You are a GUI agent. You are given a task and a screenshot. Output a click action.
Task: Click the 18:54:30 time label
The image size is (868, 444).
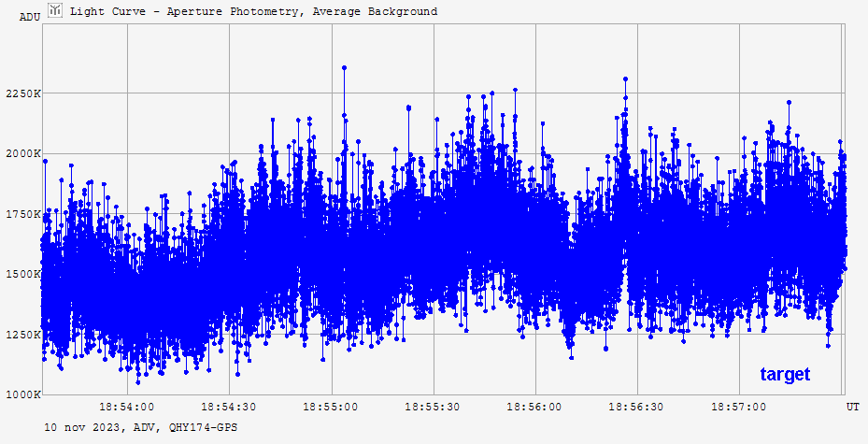[x=229, y=407]
